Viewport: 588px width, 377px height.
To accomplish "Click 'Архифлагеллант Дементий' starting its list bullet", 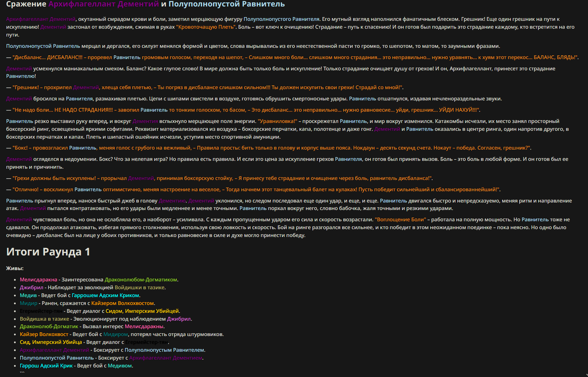I will pos(54,350).
